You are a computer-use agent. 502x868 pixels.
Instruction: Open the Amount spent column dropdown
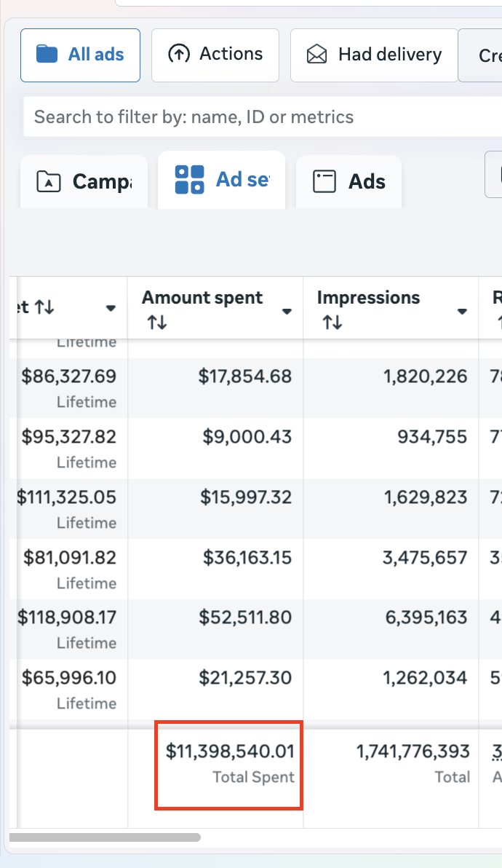pos(285,312)
